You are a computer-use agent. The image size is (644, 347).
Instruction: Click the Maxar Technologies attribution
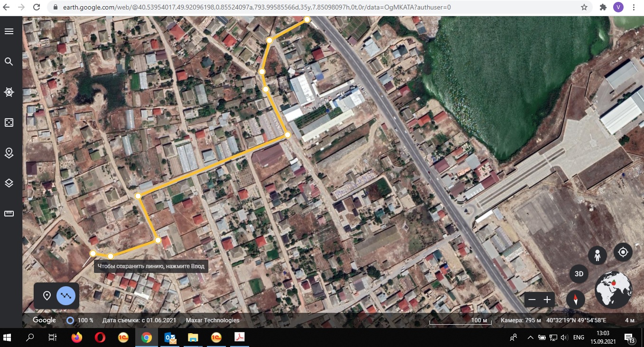click(x=213, y=320)
